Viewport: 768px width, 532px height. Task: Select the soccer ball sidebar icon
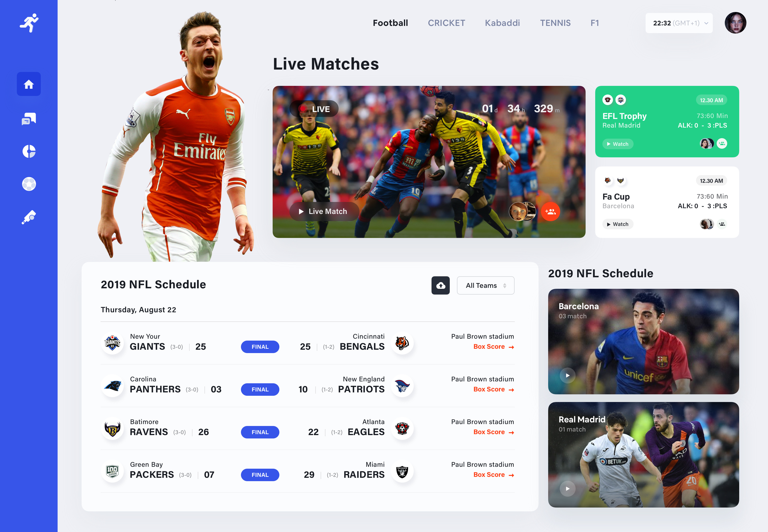point(29,184)
